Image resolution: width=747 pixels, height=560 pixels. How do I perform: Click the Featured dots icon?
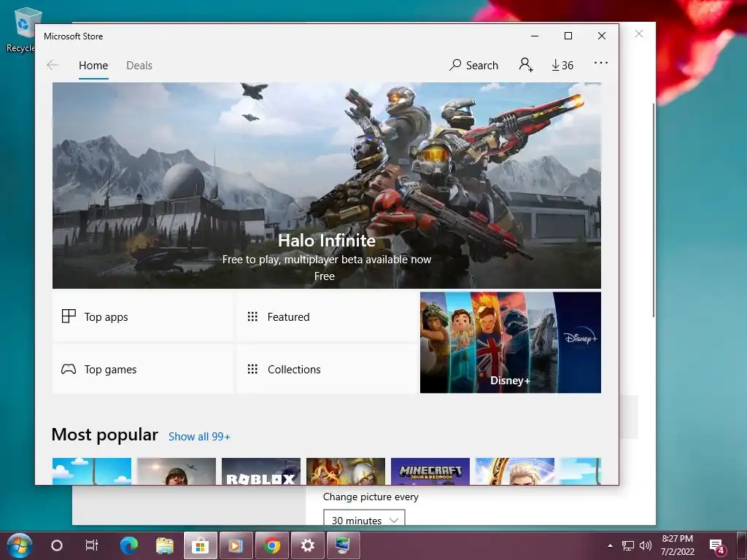pyautogui.click(x=252, y=316)
